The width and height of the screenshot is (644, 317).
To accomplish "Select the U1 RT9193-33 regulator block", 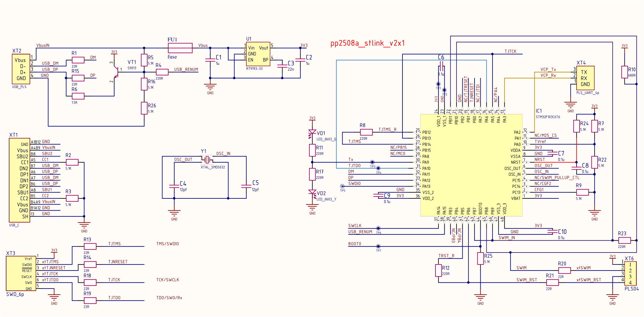I will click(x=258, y=54).
